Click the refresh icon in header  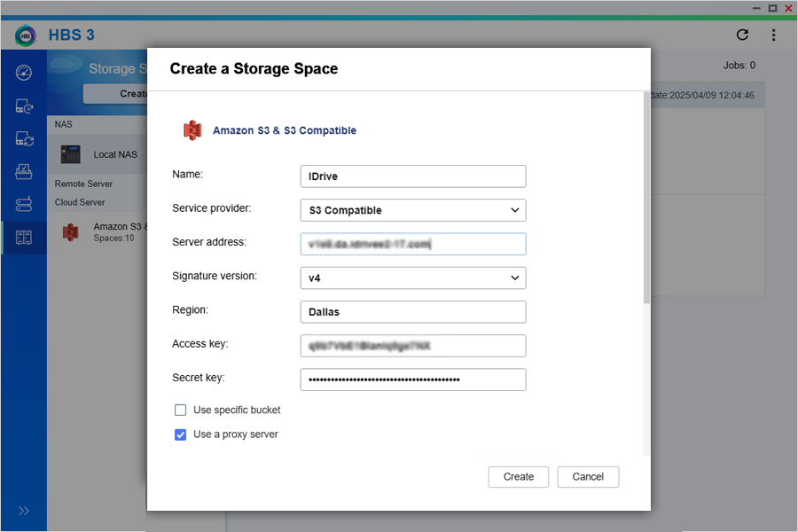(x=742, y=35)
